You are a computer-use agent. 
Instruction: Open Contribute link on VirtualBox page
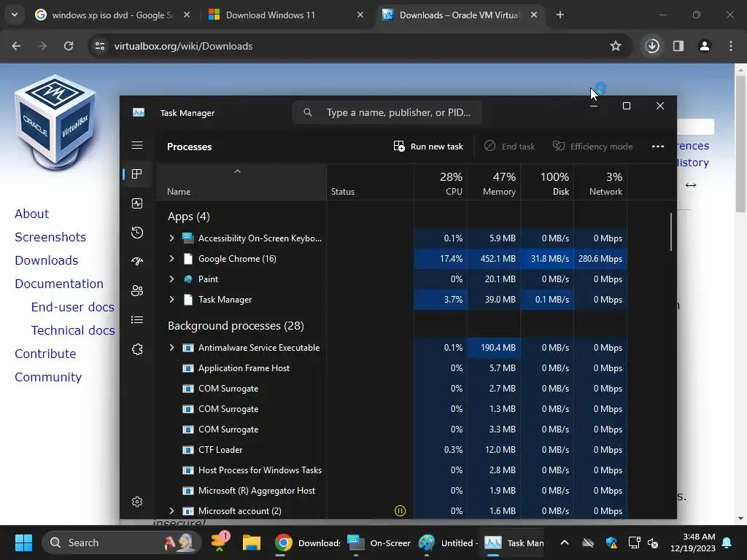[x=45, y=354]
